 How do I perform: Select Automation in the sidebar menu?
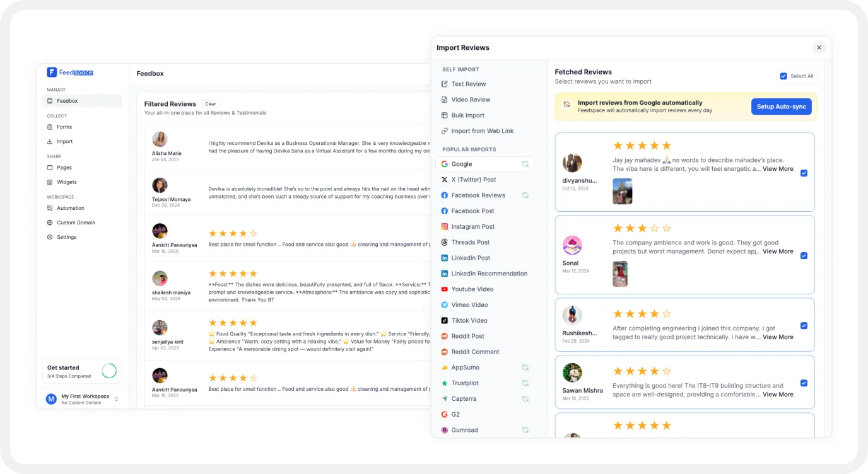[x=70, y=208]
